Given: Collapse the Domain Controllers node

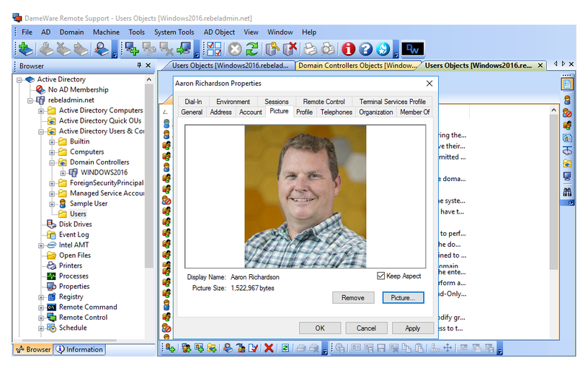Looking at the screenshot, I should 52,162.
